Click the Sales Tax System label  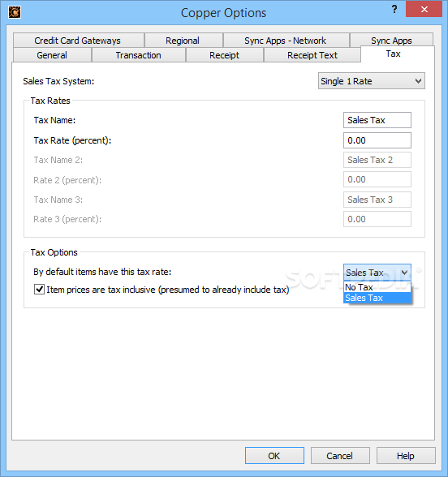58,81
